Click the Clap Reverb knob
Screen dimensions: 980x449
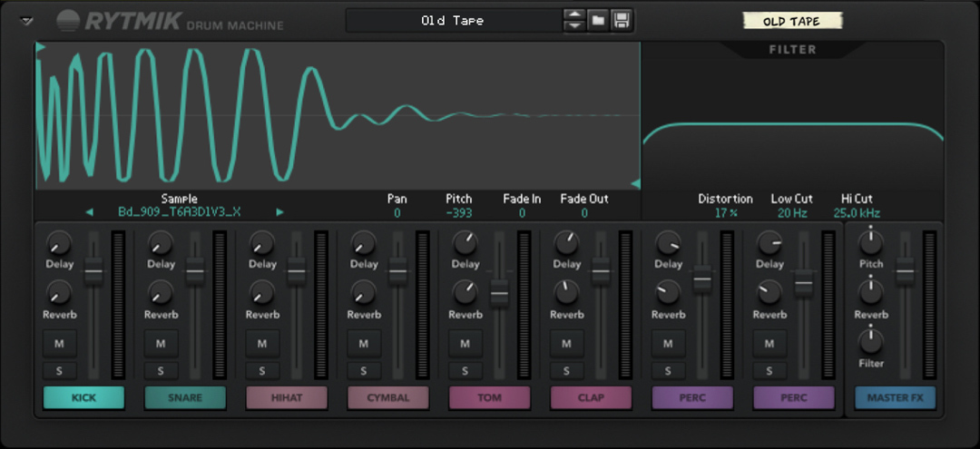pyautogui.click(x=566, y=292)
